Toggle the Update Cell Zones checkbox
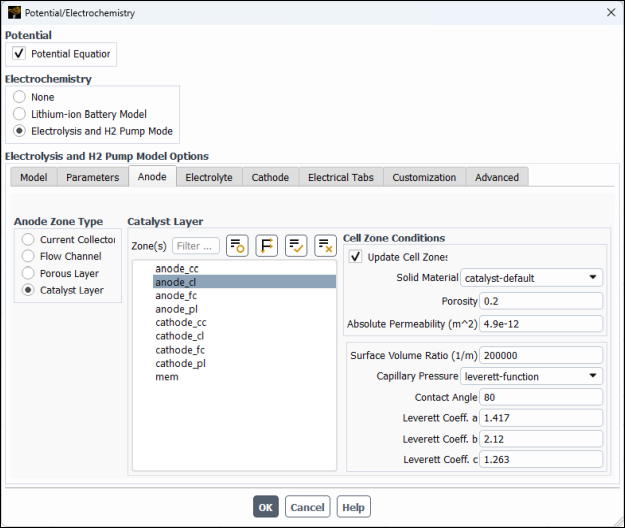 pos(355,257)
